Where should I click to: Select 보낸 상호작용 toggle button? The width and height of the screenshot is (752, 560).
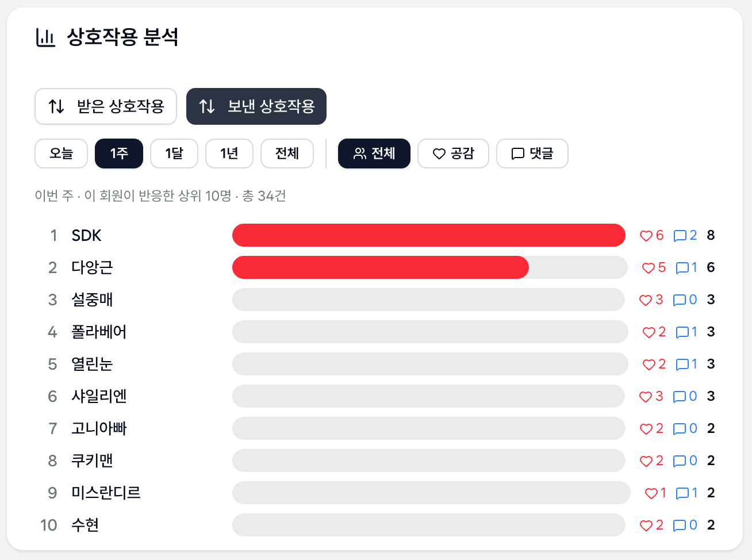pyautogui.click(x=256, y=106)
